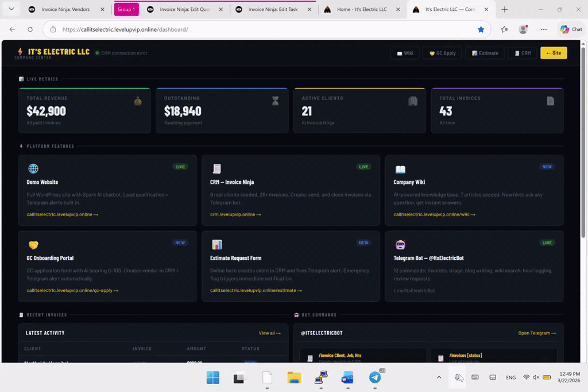Click the NEW badge on Company Wiki card

click(547, 167)
